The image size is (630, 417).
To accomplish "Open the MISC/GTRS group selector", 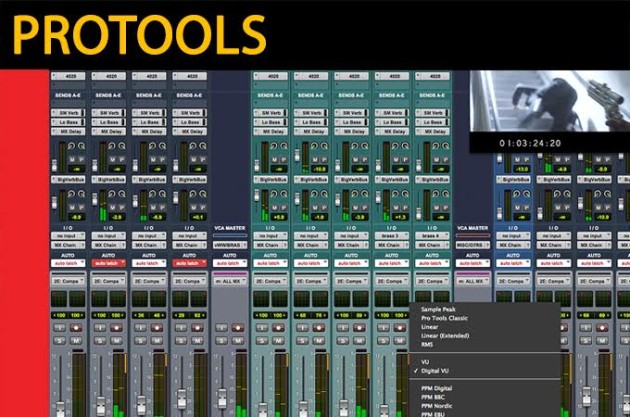I will [472, 245].
